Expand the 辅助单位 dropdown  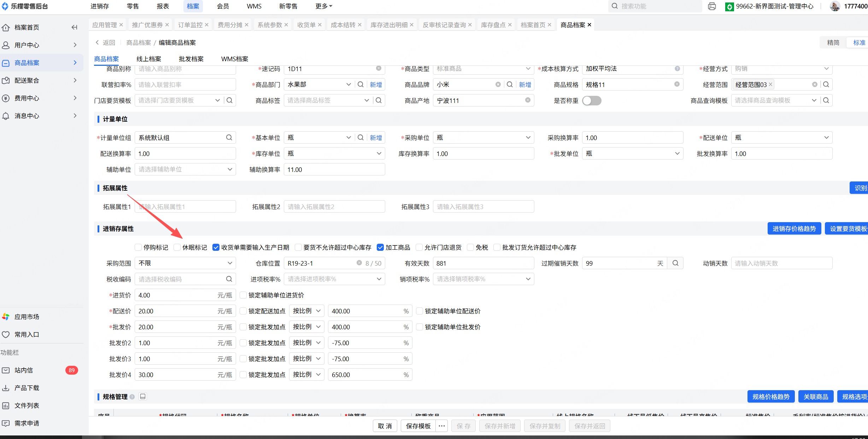[185, 169]
